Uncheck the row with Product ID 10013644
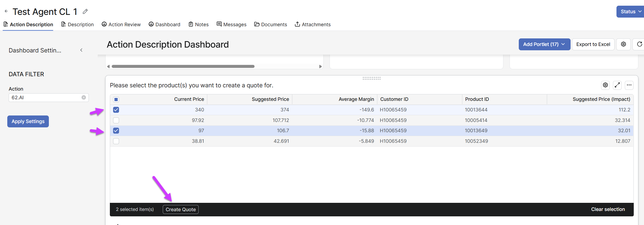This screenshot has height=225, width=644. point(116,110)
